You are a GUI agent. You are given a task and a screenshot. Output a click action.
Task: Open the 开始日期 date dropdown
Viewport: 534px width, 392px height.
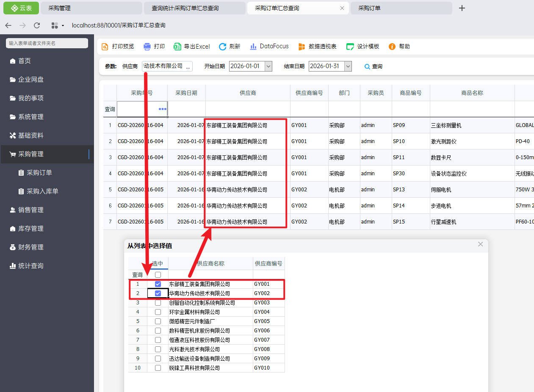click(x=268, y=66)
